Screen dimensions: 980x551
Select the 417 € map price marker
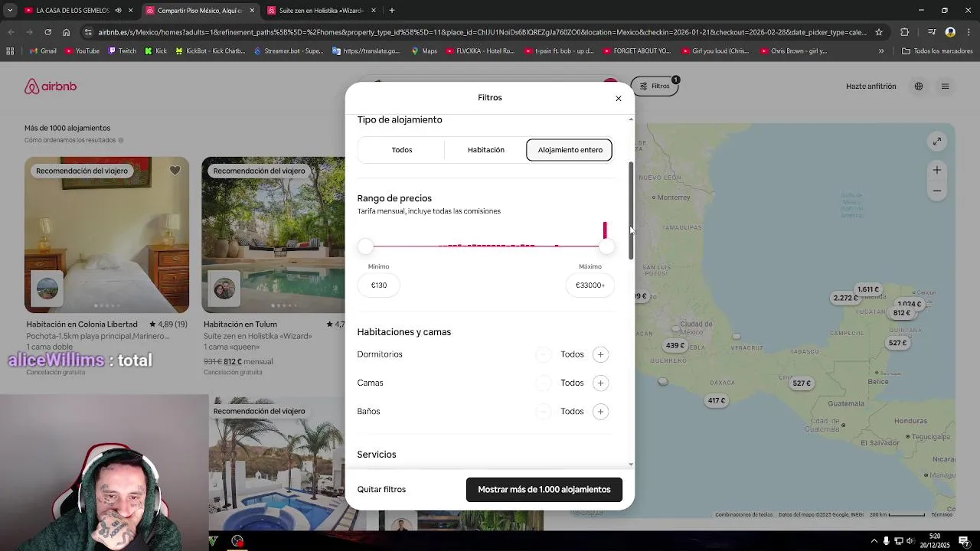click(x=717, y=400)
